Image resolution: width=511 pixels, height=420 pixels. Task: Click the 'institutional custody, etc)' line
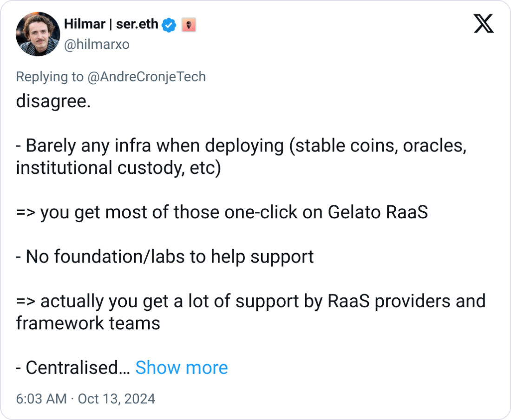(118, 168)
